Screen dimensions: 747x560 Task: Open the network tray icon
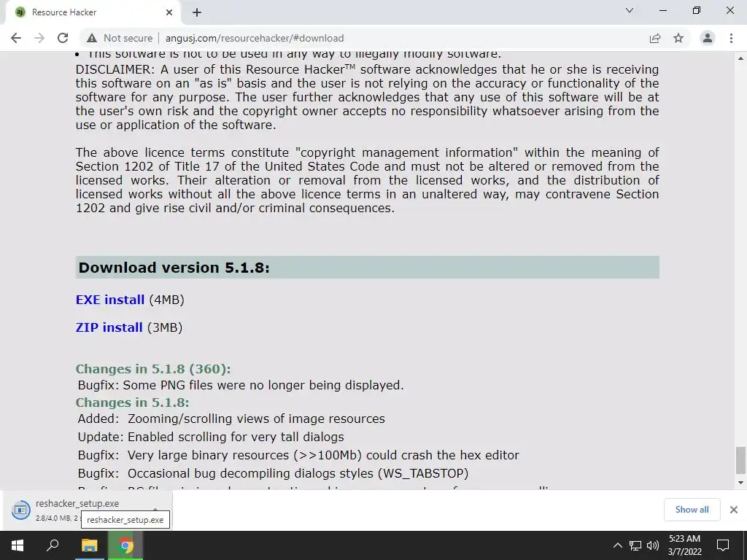pos(635,545)
